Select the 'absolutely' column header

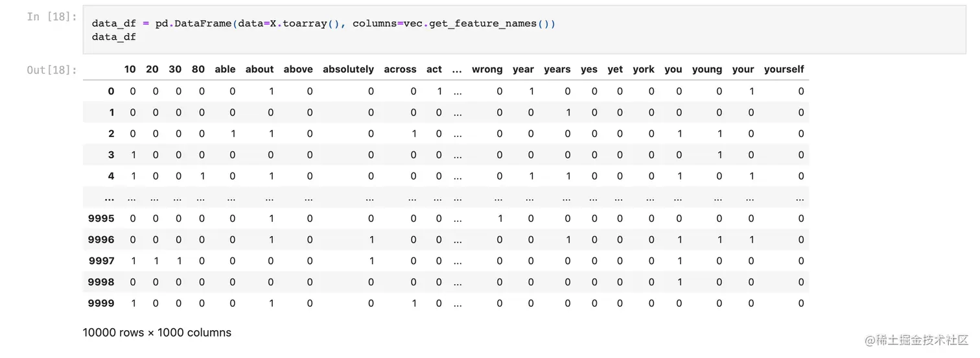coord(348,69)
